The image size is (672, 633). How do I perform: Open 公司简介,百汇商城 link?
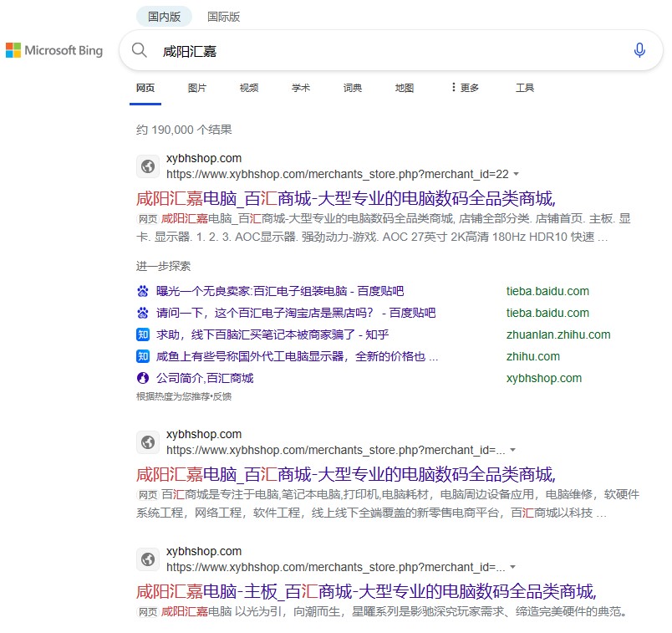(205, 378)
